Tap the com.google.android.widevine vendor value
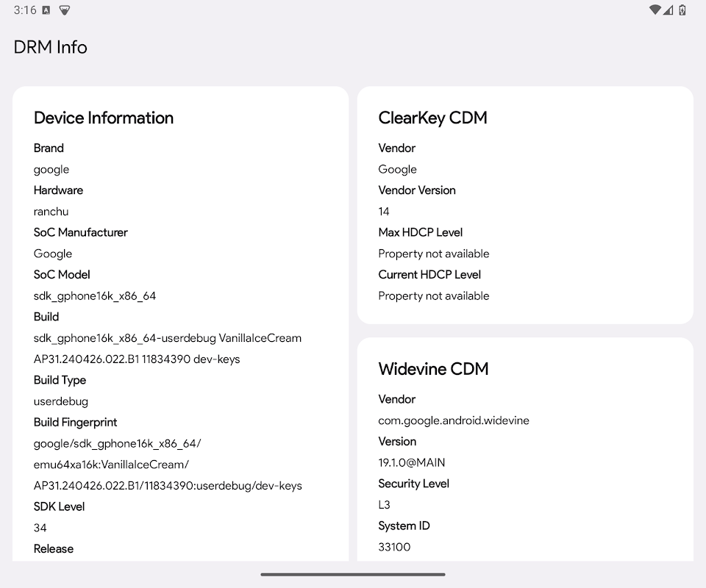Viewport: 706px width, 588px height. pos(453,420)
